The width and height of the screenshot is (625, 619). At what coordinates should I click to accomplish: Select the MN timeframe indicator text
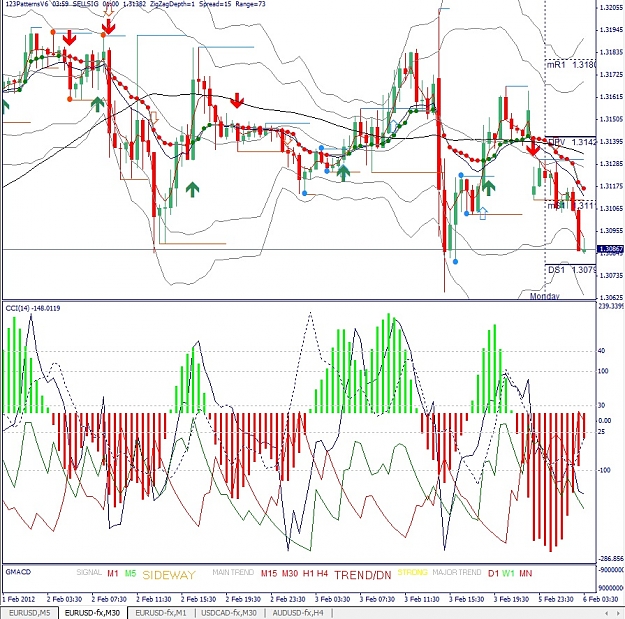click(526, 574)
